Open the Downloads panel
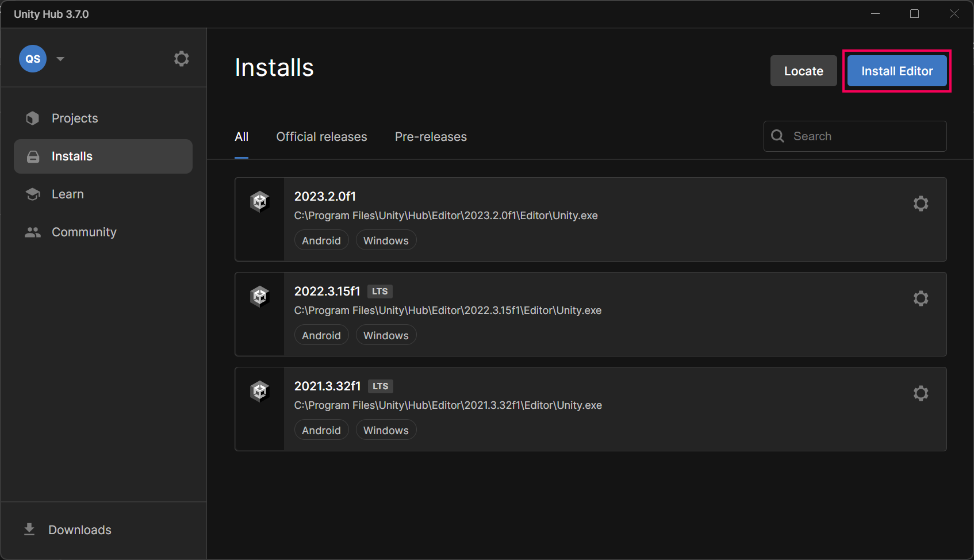This screenshot has width=974, height=560. pos(79,530)
